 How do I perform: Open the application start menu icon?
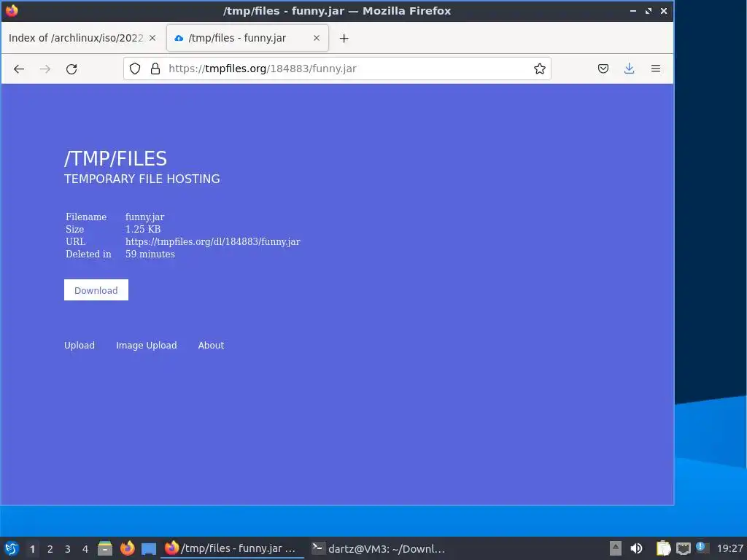(x=12, y=548)
